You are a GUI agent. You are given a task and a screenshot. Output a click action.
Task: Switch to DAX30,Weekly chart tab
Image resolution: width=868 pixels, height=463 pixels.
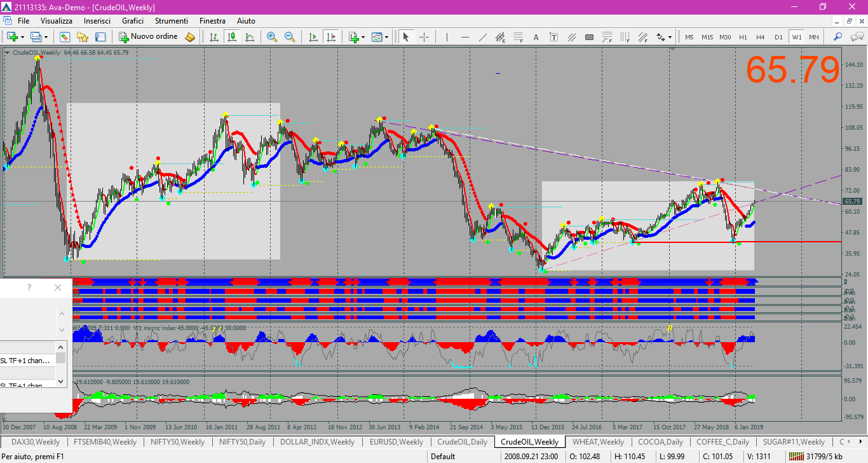(36, 441)
